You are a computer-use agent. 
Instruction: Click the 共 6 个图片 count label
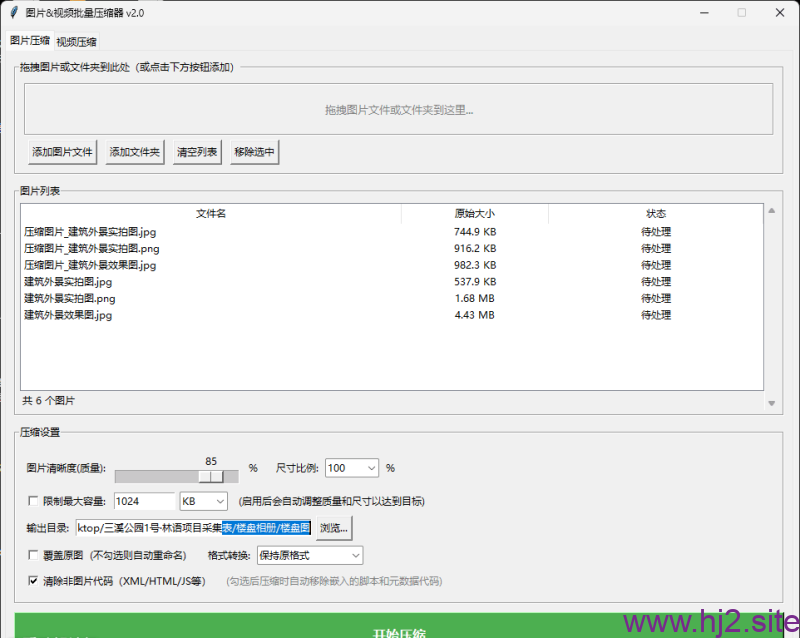click(48, 401)
